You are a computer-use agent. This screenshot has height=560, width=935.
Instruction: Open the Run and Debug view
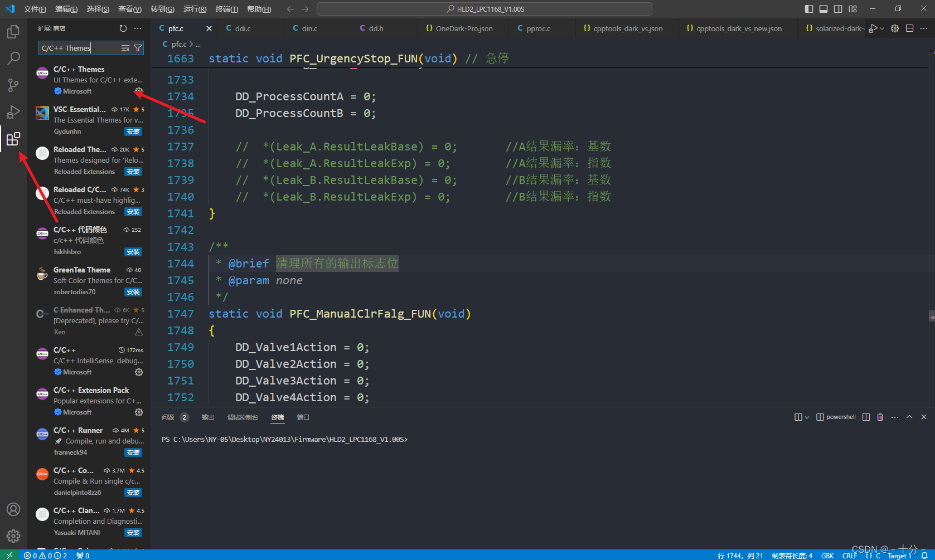(13, 112)
